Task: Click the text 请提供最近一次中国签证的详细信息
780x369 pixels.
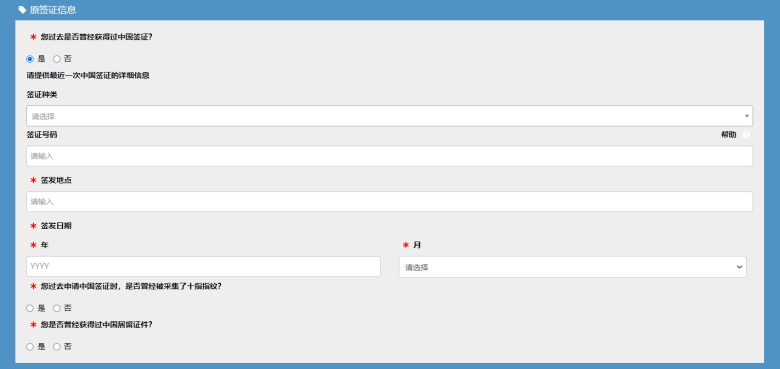Action: (88, 76)
